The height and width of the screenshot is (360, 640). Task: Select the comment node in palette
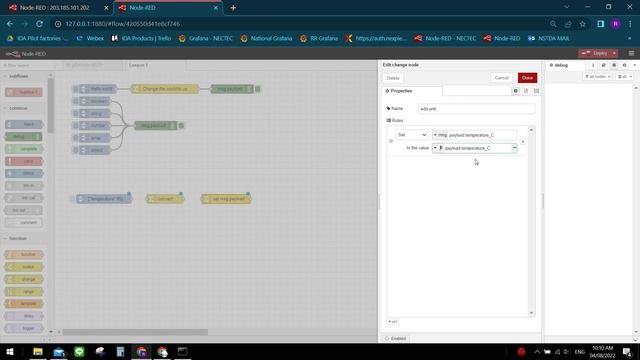click(24, 222)
